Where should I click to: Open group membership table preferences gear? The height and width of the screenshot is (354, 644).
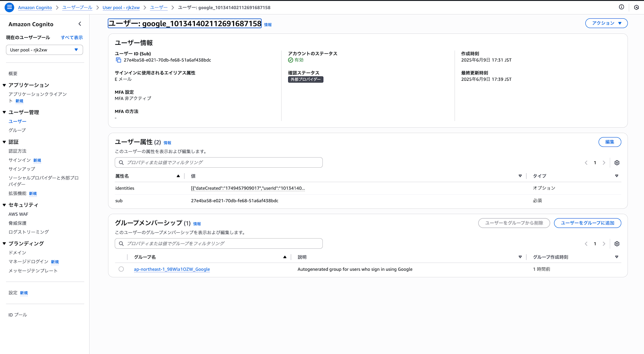point(617,244)
